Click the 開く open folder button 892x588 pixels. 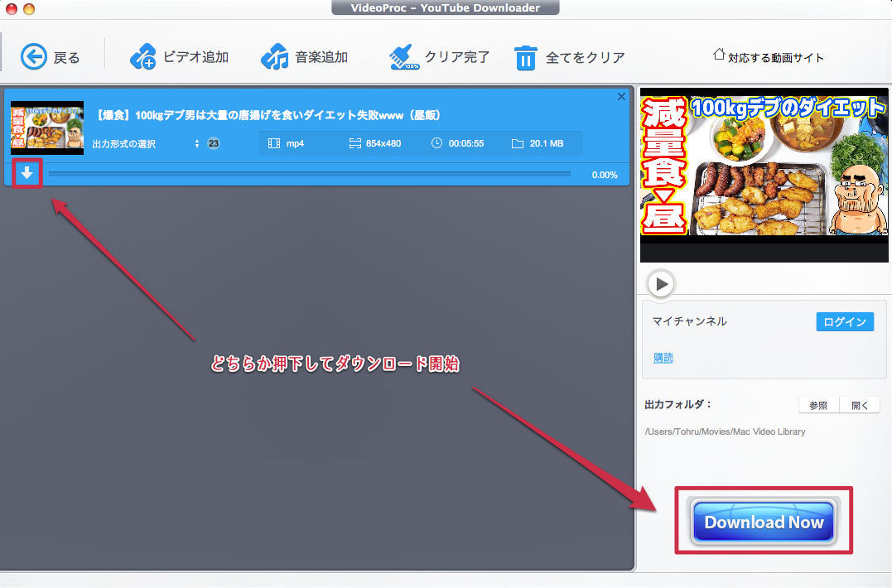860,405
